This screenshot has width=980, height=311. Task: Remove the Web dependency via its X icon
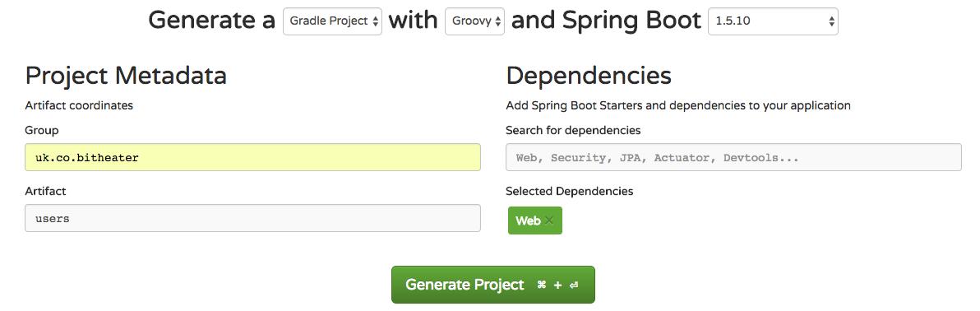(548, 220)
